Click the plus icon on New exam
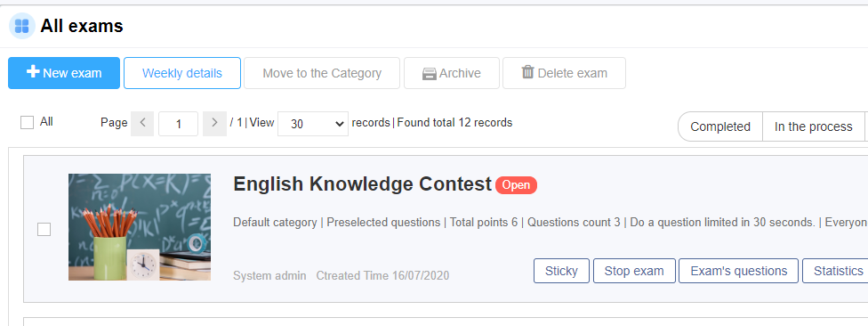The image size is (868, 326). [33, 72]
